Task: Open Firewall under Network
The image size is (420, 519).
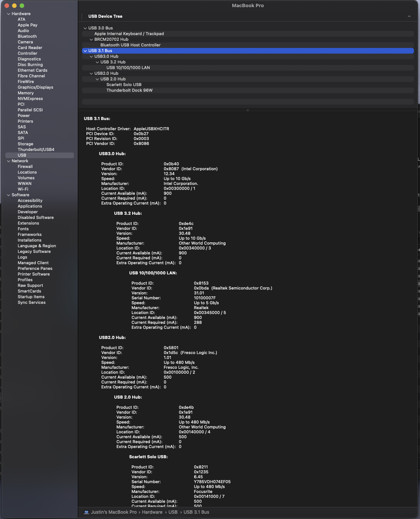Action: point(25,167)
